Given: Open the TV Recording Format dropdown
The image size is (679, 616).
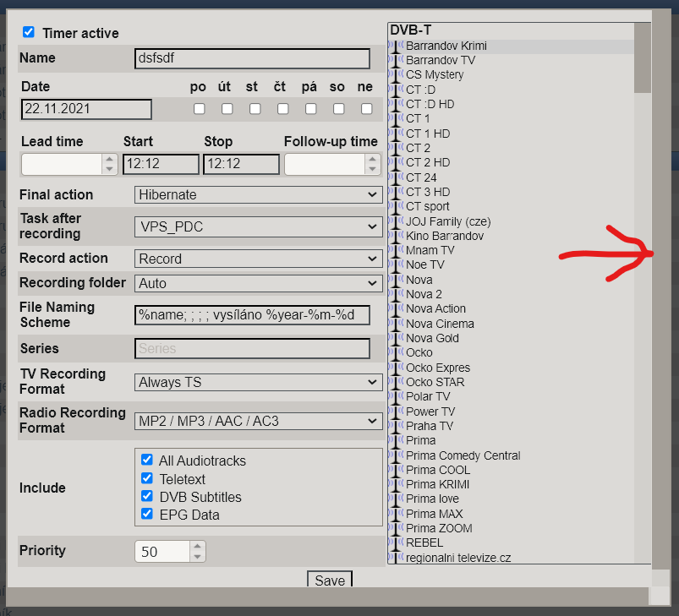Looking at the screenshot, I should tap(259, 382).
